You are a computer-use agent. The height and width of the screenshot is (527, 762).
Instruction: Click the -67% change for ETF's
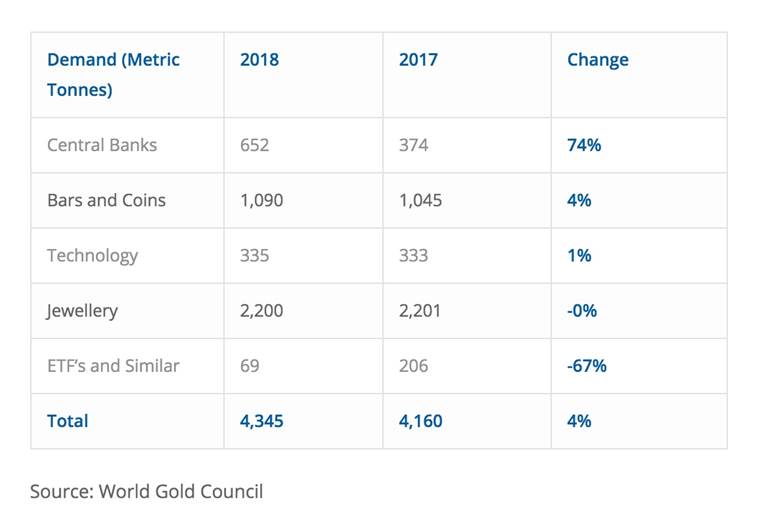587,365
